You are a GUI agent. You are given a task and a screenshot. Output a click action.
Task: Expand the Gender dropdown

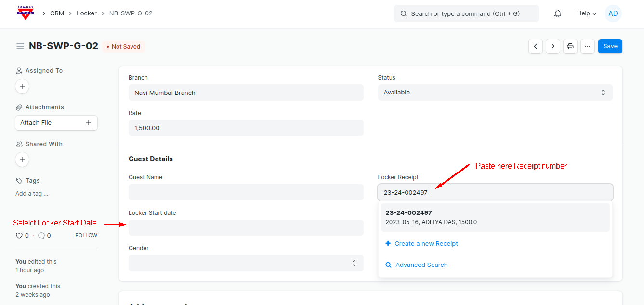pyautogui.click(x=246, y=263)
